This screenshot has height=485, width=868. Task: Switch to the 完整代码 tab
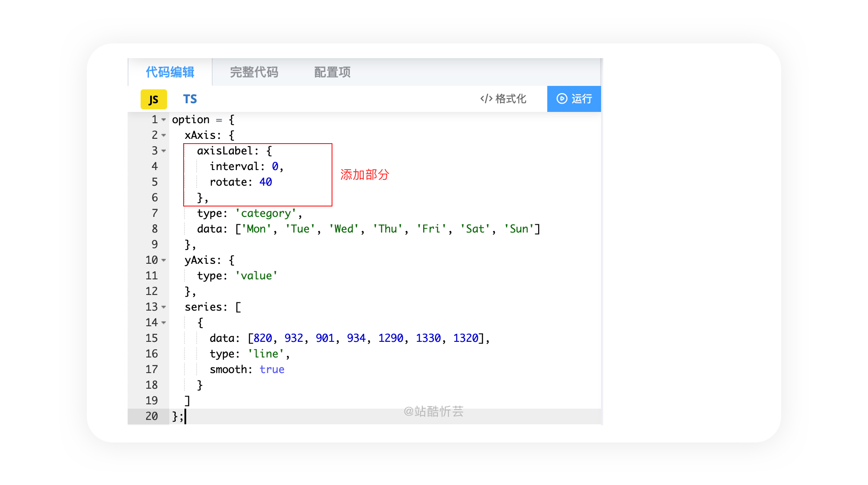(254, 72)
